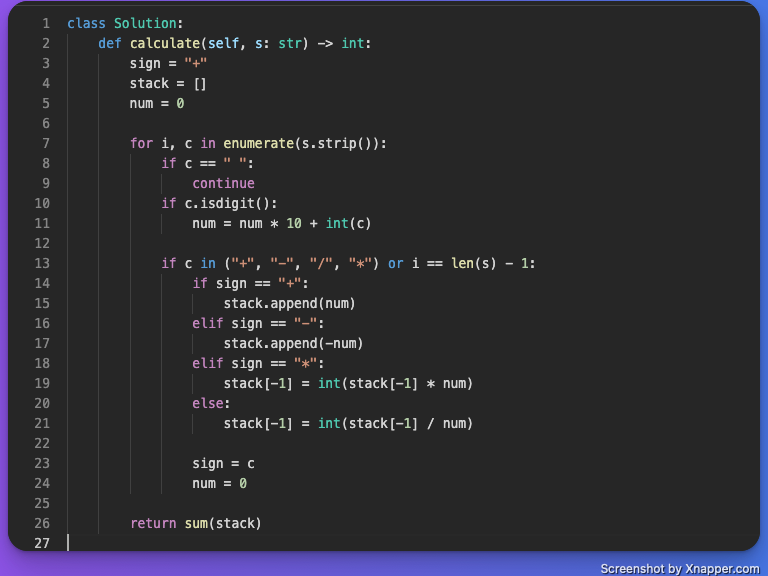768x576 pixels.
Task: Click the def keyword on line 2
Action: [x=110, y=44]
